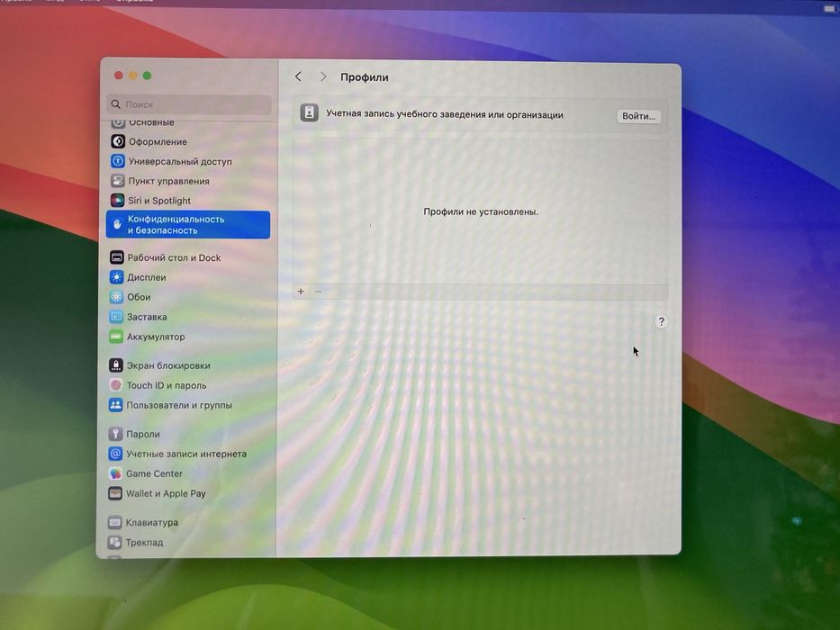The height and width of the screenshot is (630, 840).
Task: Close the settings window red button
Action: coord(119,76)
